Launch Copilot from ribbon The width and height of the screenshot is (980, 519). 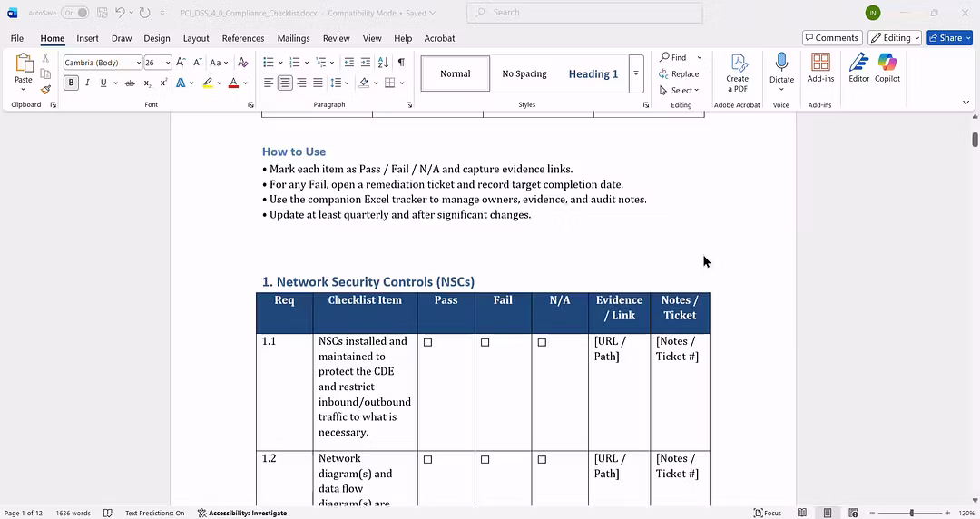click(x=887, y=68)
